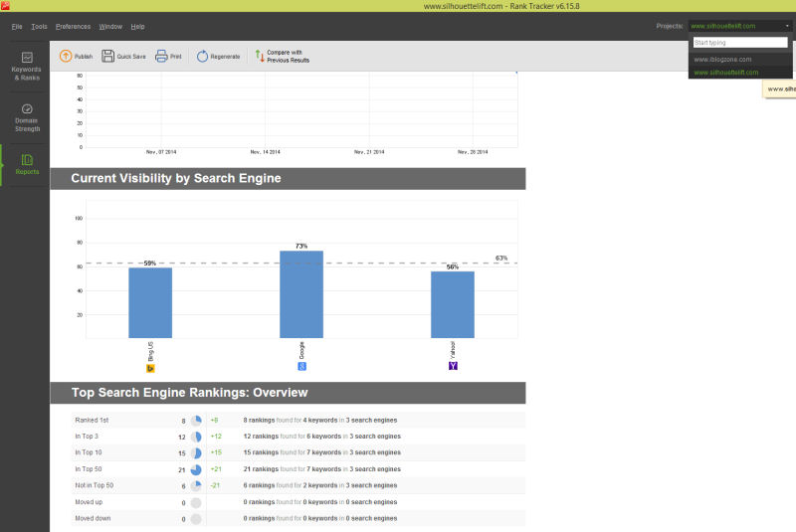Viewport: 796px width, 532px height.
Task: Click the In Top 10 pie icon
Action: [x=196, y=452]
